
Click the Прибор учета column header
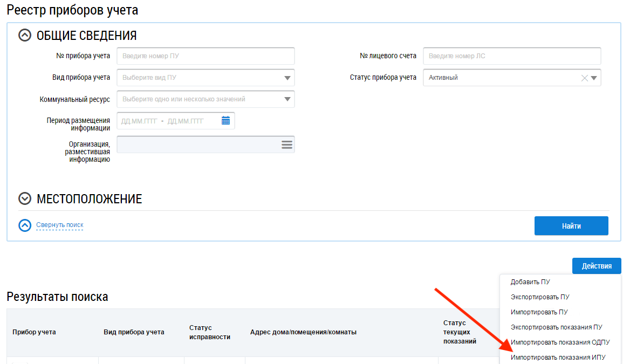click(34, 332)
